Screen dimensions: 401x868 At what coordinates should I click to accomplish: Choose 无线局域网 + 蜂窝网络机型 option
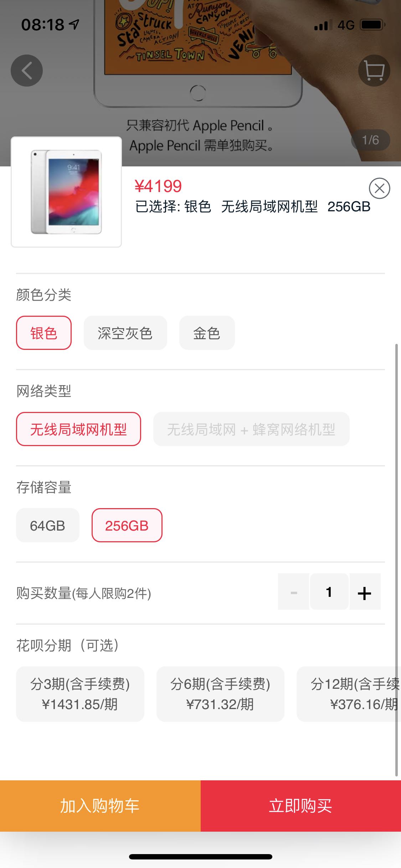click(x=251, y=429)
